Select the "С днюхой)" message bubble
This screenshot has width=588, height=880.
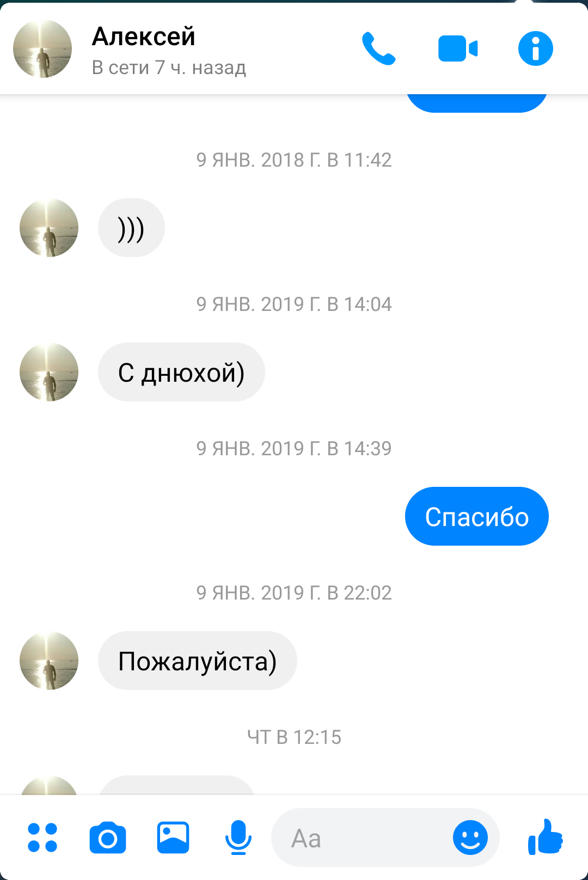coord(181,372)
